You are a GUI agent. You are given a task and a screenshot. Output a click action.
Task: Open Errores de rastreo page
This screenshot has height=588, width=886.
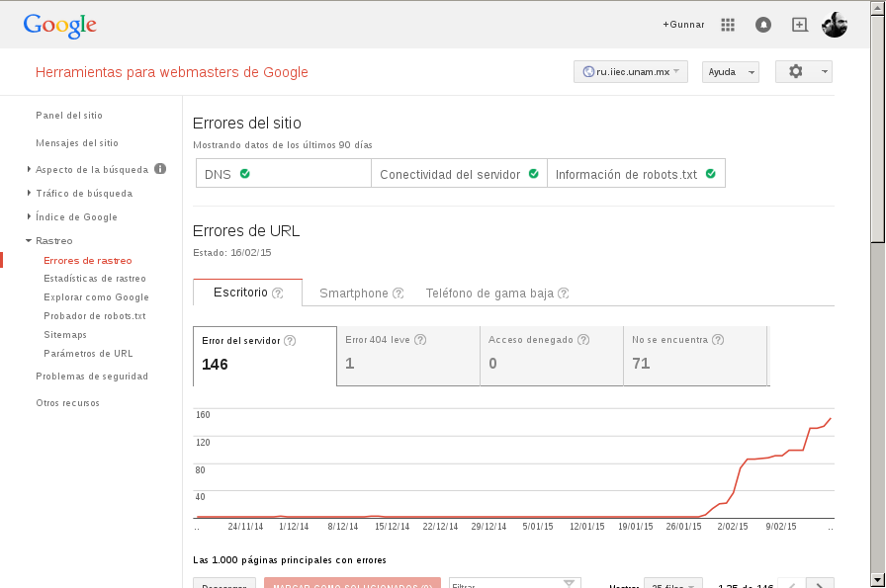pyautogui.click(x=88, y=260)
